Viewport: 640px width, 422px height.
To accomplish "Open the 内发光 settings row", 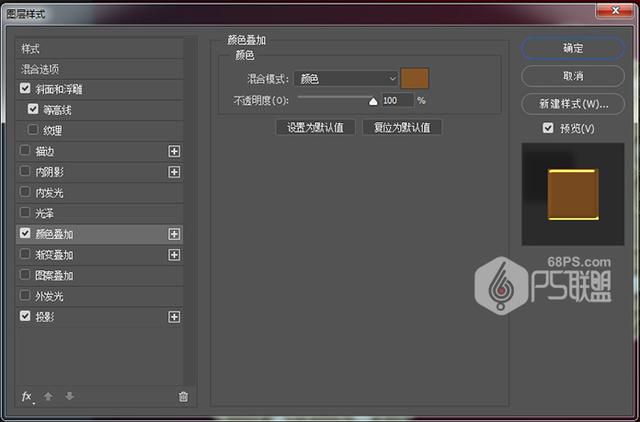I will [x=99, y=193].
